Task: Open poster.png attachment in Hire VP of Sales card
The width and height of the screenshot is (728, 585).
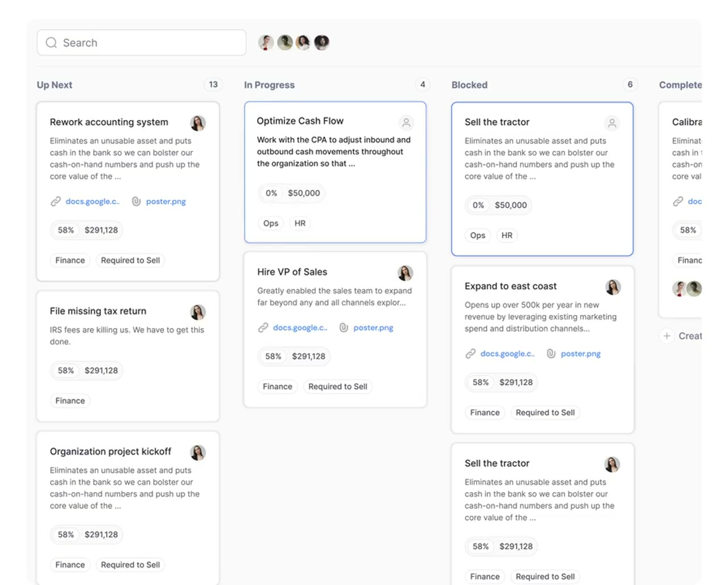Action: tap(374, 328)
